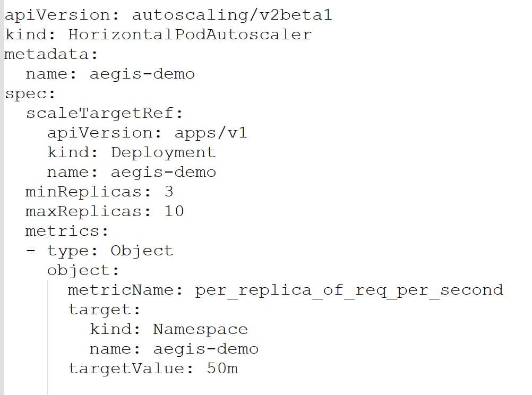Click the lowercase object key

(83, 270)
